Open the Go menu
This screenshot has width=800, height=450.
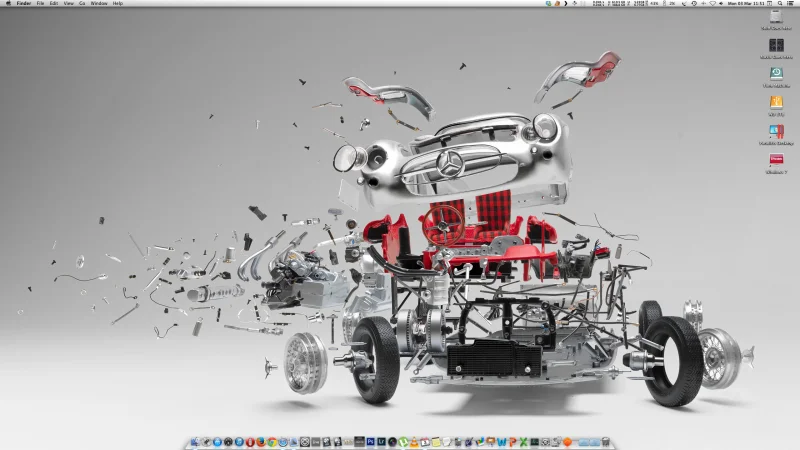82,3
